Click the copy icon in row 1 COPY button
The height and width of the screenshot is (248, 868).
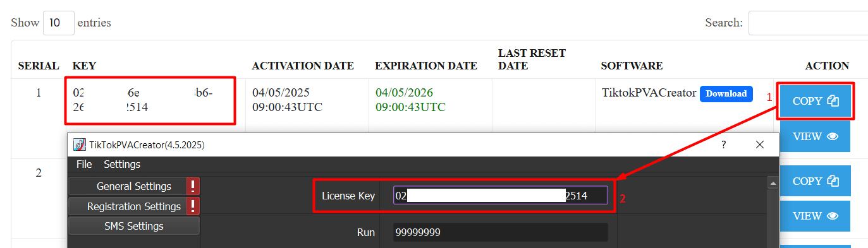(x=833, y=101)
